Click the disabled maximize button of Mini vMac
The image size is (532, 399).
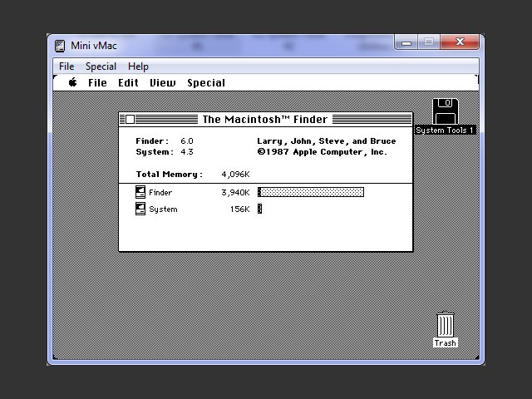pyautogui.click(x=429, y=42)
